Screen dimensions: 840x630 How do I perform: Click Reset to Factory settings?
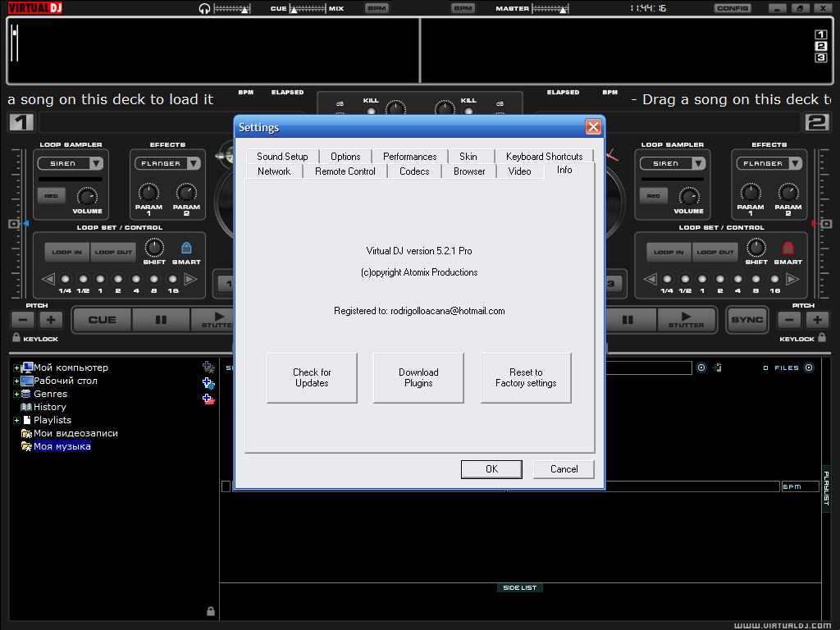pyautogui.click(x=526, y=377)
